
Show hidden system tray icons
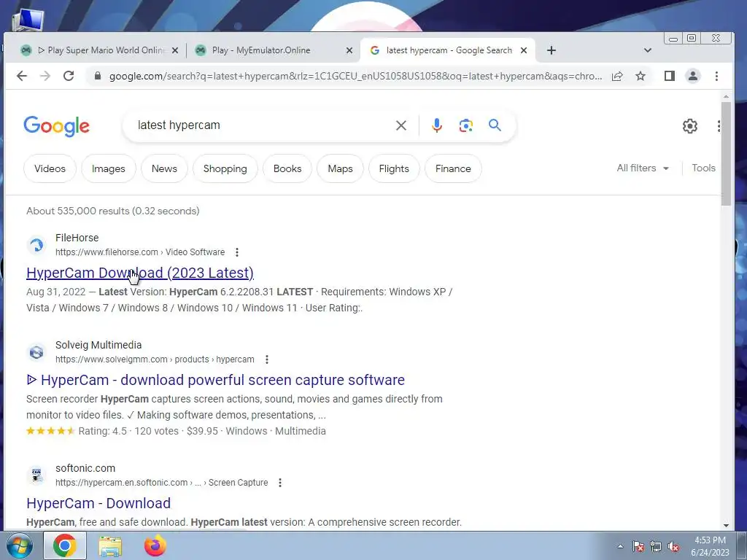pyautogui.click(x=620, y=546)
